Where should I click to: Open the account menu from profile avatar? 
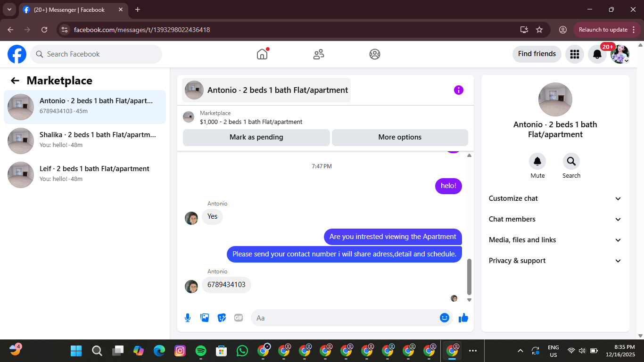pyautogui.click(x=620, y=54)
